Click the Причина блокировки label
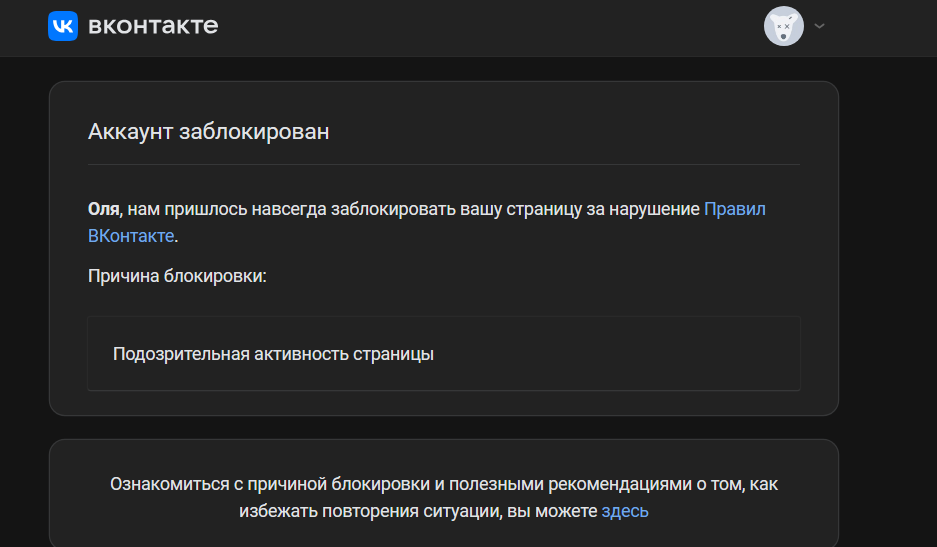 pos(177,276)
